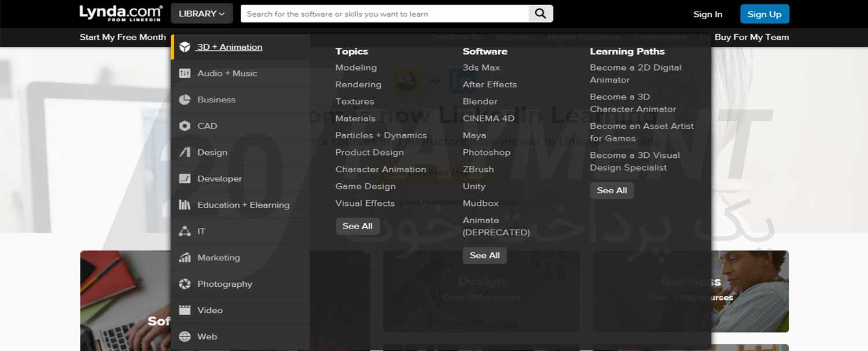868x351 pixels.
Task: Click the Marketing bar chart icon
Action: (185, 257)
